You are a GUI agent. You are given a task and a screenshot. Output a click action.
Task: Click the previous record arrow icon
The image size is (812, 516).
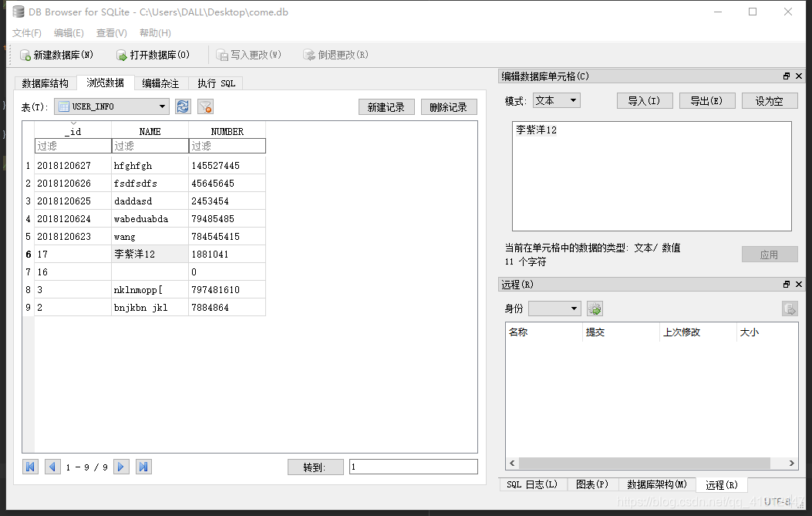52,466
